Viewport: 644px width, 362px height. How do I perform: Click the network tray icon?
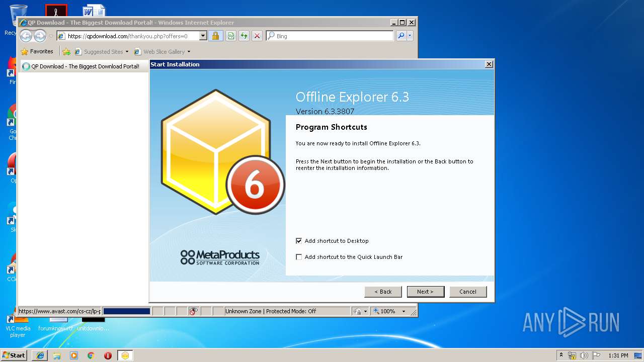572,355
